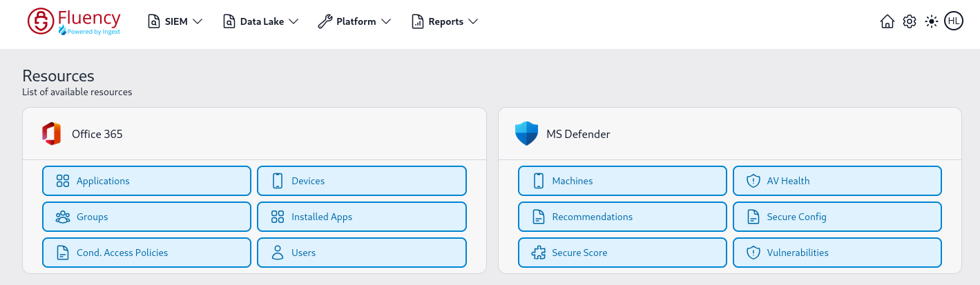
Task: Click 'Powered by Ingext' tagline
Action: (93, 31)
